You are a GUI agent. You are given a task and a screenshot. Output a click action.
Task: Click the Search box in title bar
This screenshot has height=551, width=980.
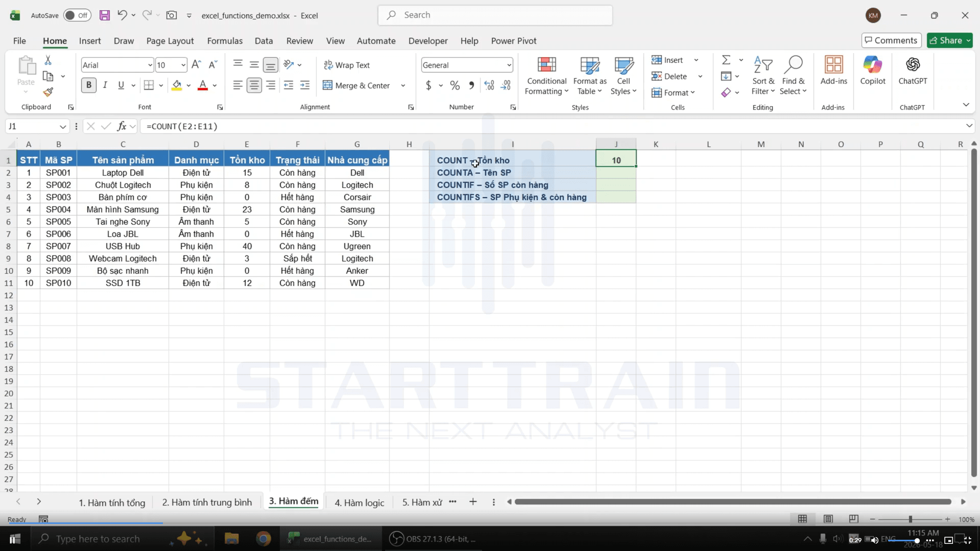coord(495,15)
